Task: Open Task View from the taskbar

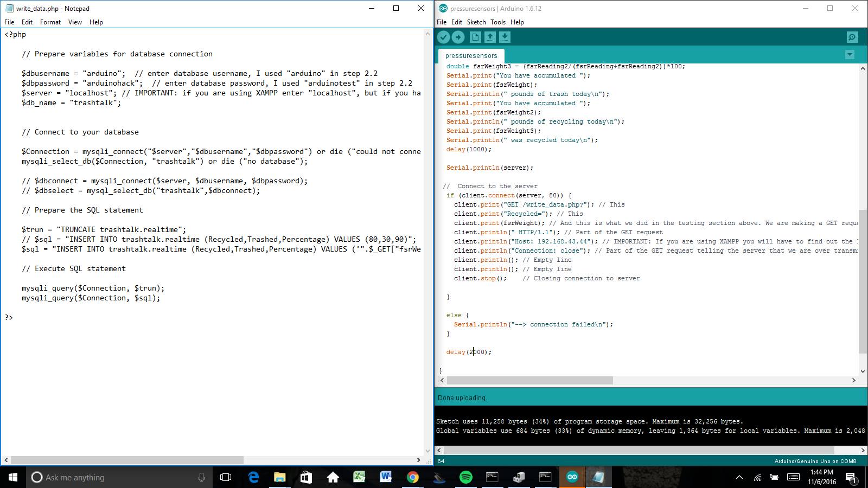Action: (226, 477)
